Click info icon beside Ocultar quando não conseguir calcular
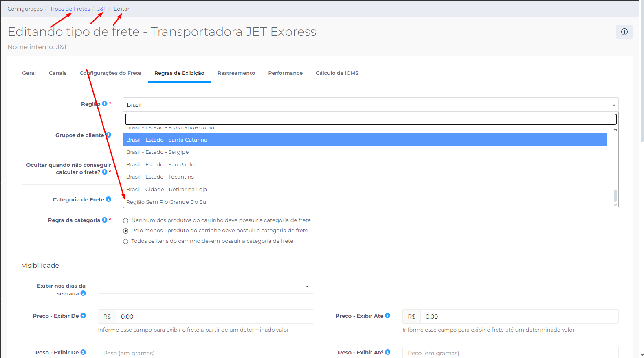The height and width of the screenshot is (358, 644). [x=105, y=172]
